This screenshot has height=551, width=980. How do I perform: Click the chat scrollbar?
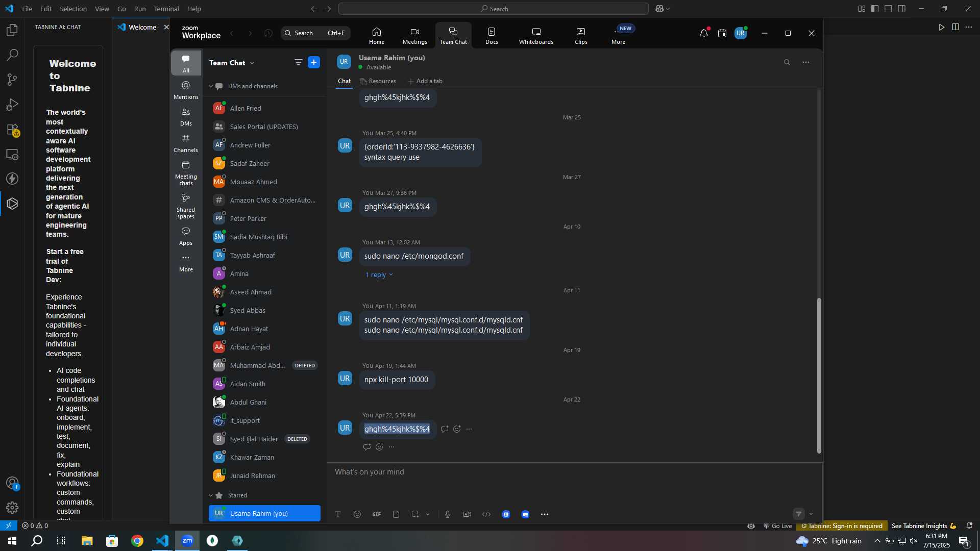[x=819, y=375]
